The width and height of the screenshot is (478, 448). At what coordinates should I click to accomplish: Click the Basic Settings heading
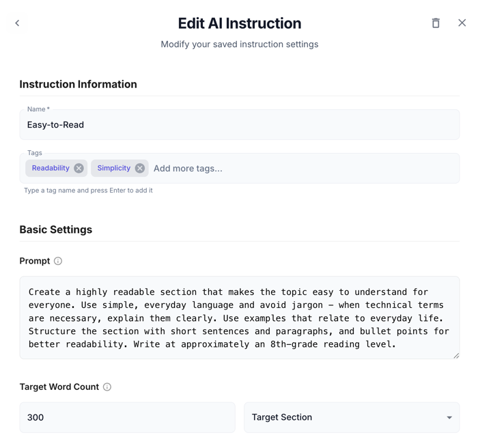point(56,229)
